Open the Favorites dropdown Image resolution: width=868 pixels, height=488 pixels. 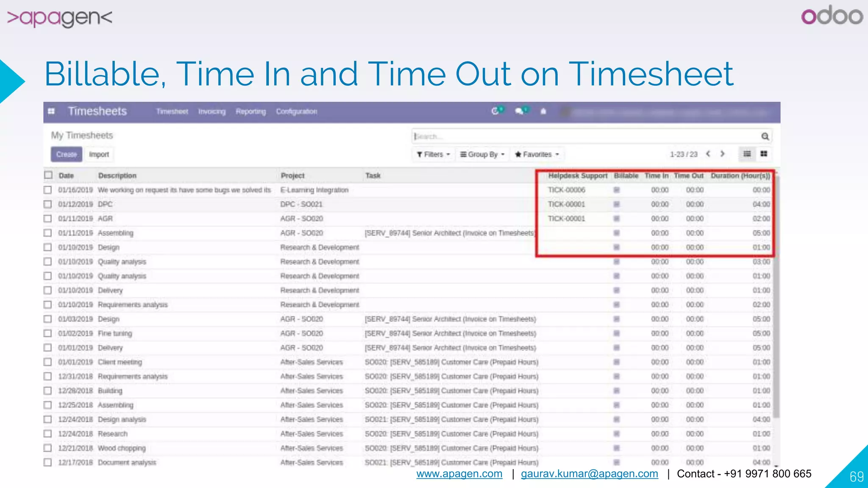click(x=537, y=155)
